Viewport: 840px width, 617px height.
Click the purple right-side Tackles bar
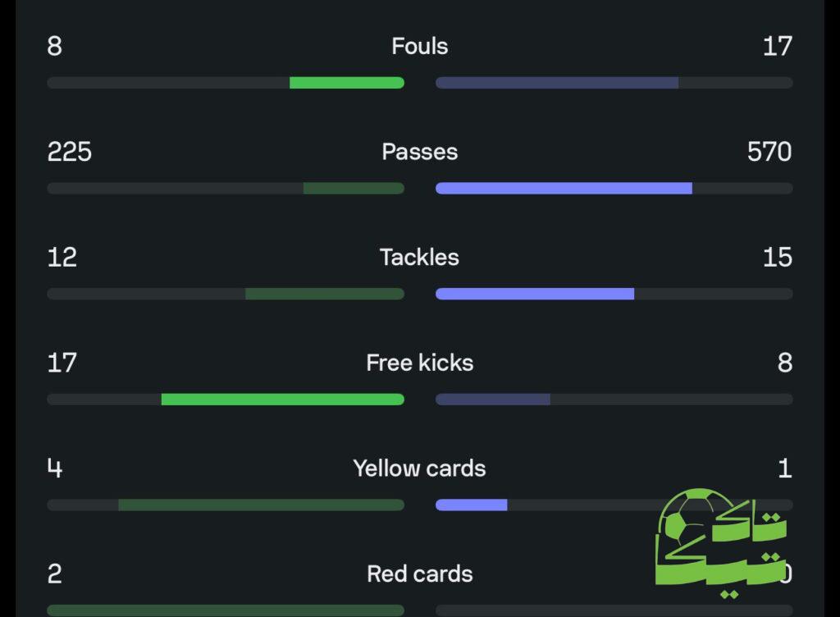534,294
